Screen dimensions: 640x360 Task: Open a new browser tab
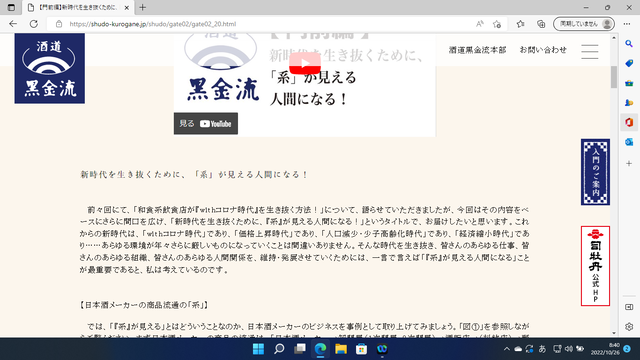tap(142, 7)
